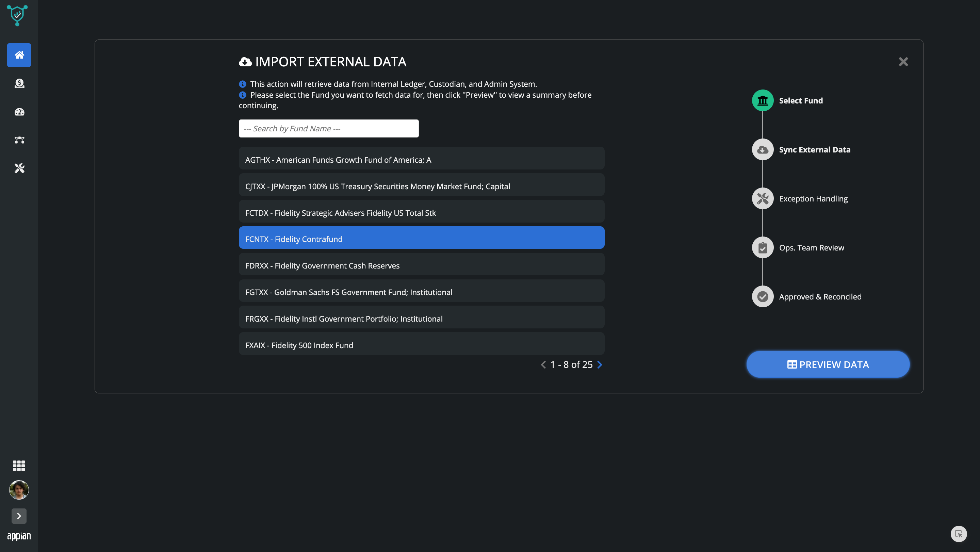Click the shield logo at top left

coord(17,16)
